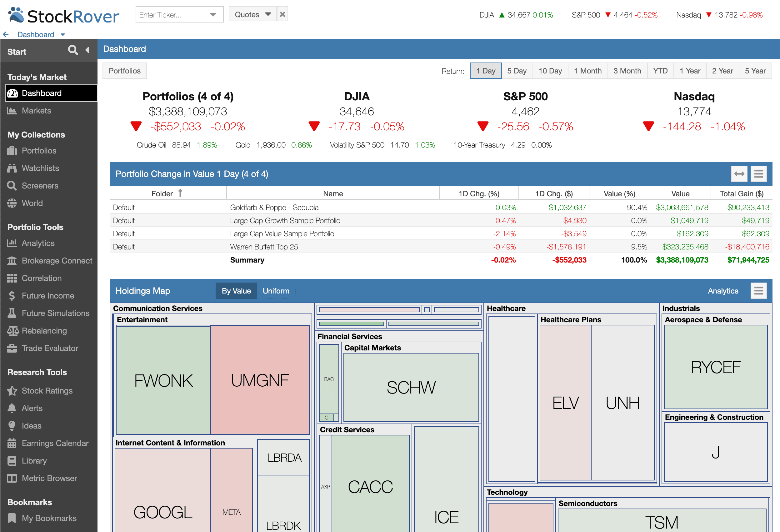Open Holdings Map hamburger menu
This screenshot has height=532, width=780.
(759, 291)
